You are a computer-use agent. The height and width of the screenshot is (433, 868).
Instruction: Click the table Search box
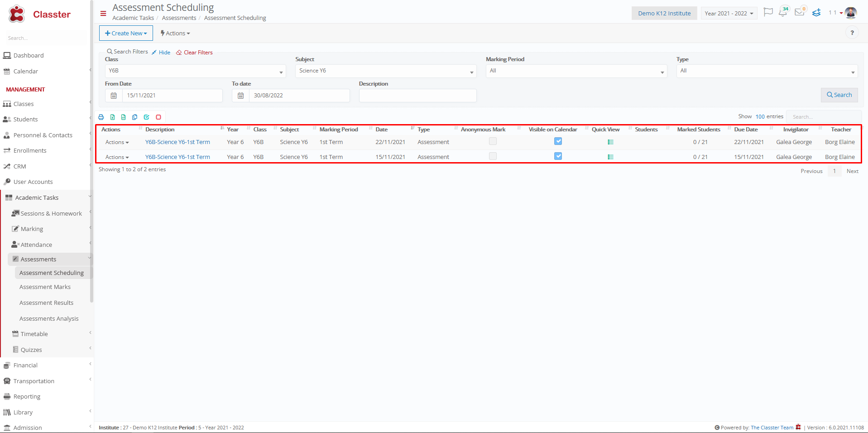pyautogui.click(x=824, y=117)
